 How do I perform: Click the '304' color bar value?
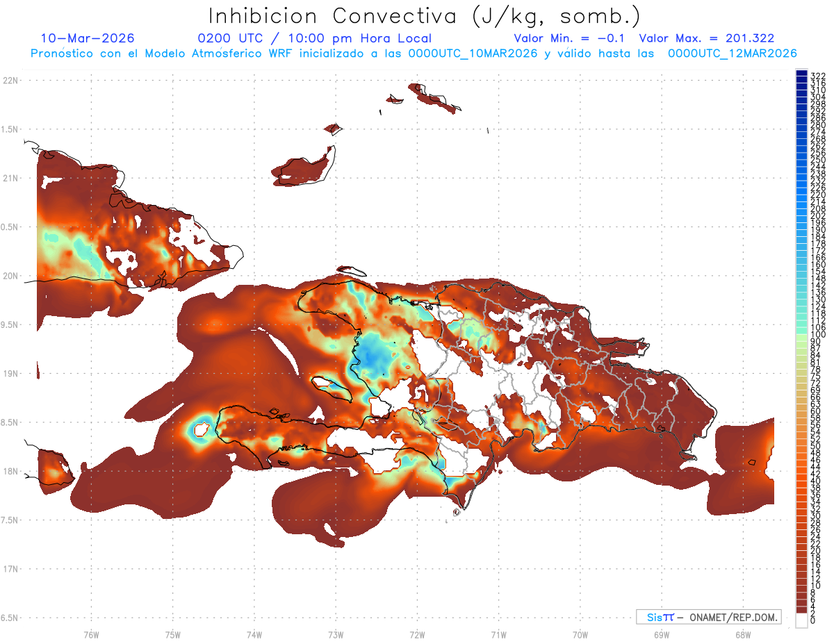(817, 97)
